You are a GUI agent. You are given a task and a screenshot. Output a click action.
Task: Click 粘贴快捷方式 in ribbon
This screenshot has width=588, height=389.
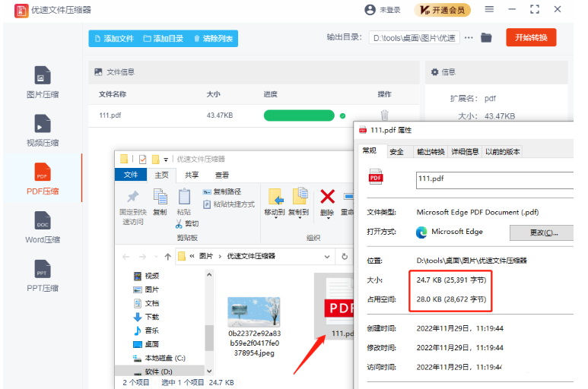point(229,204)
